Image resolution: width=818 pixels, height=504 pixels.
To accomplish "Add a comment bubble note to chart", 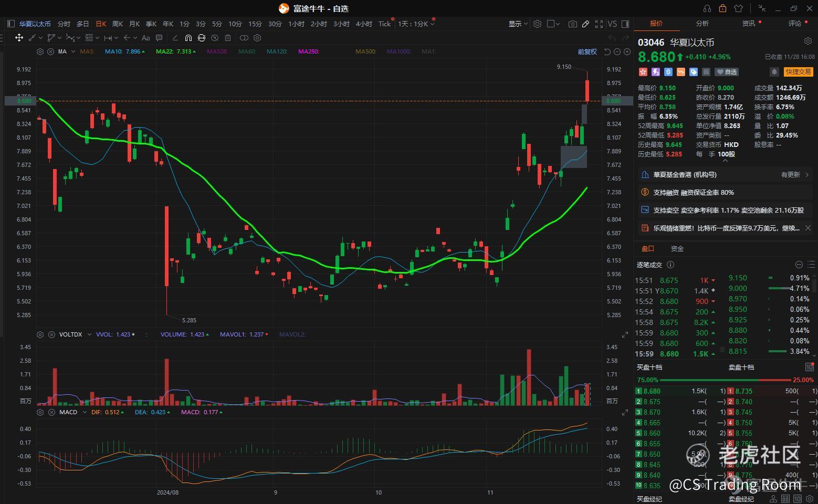I will pos(159,38).
